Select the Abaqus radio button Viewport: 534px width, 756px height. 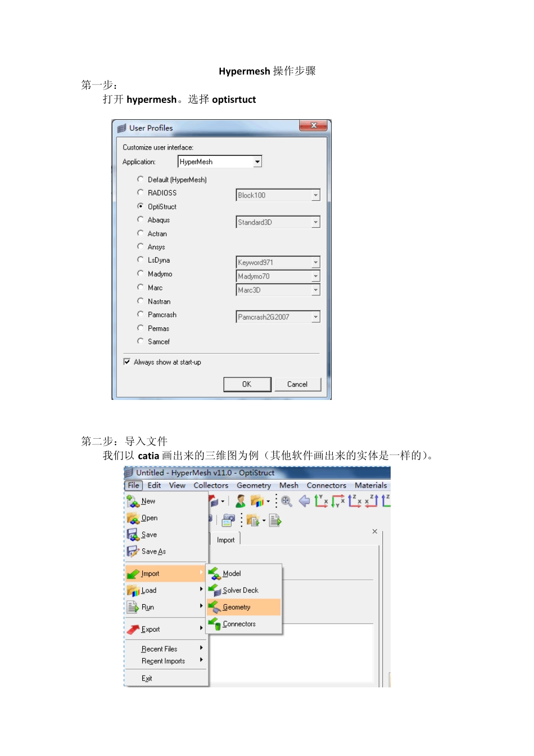coord(141,219)
